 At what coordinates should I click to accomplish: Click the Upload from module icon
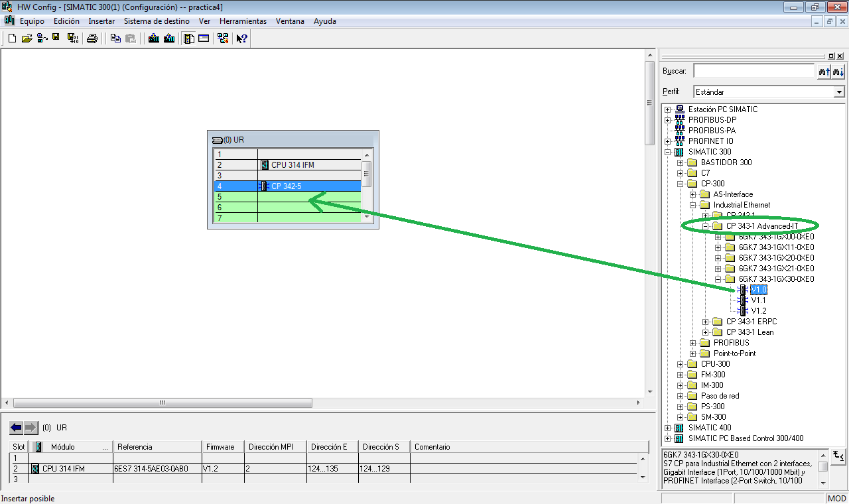pyautogui.click(x=169, y=38)
